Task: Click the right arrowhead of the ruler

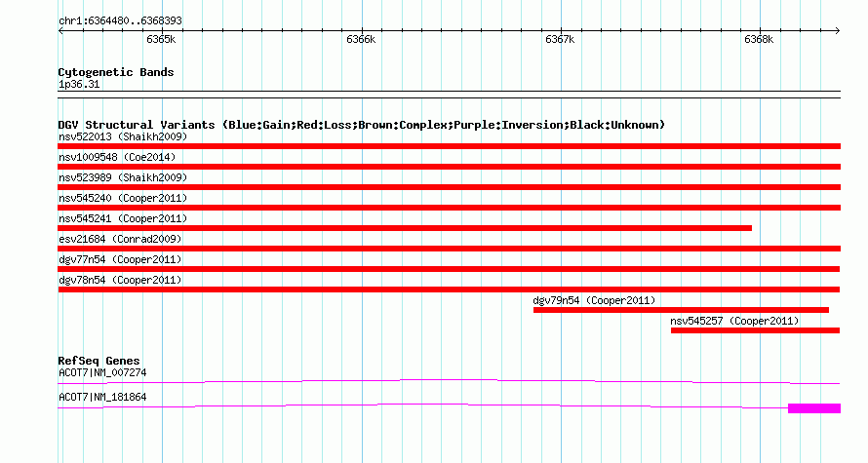Action: pos(838,30)
